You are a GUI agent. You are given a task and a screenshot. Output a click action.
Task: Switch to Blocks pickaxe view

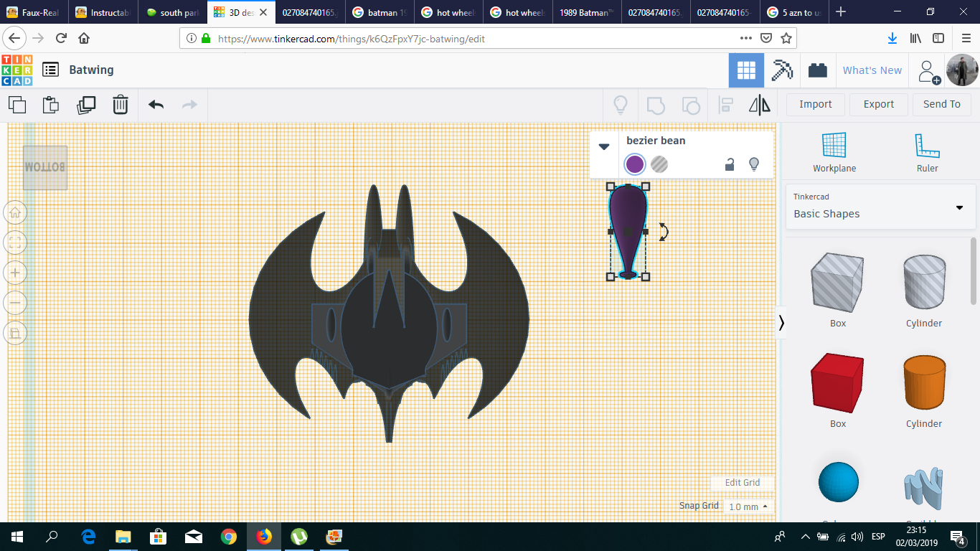pos(782,70)
